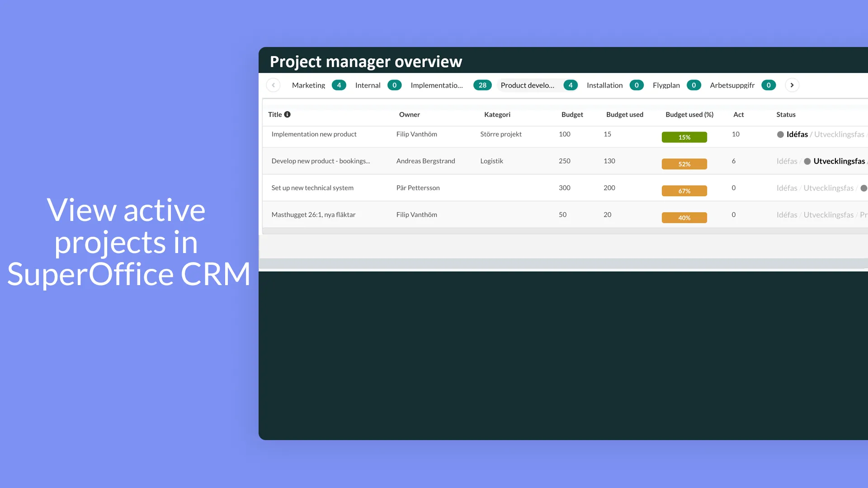Open the Arbetsuppgifr tab
Image resolution: width=868 pixels, height=488 pixels.
tap(732, 85)
